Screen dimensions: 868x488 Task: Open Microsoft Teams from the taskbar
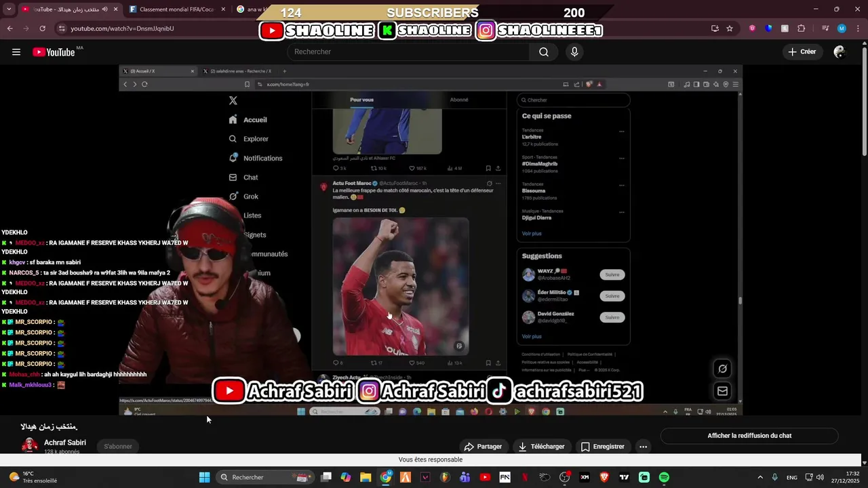[x=465, y=477]
